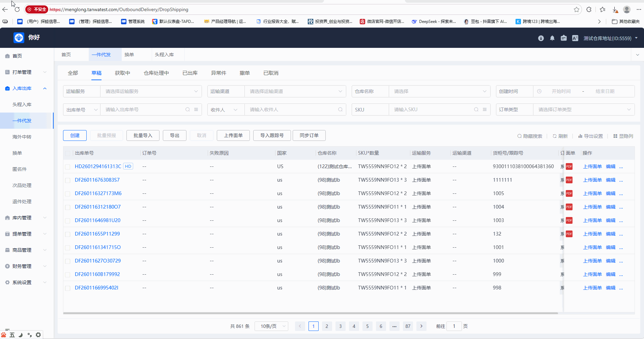Select the checkbox for row DF260116763083S7
Screen dimensions: 644x339
68,180
